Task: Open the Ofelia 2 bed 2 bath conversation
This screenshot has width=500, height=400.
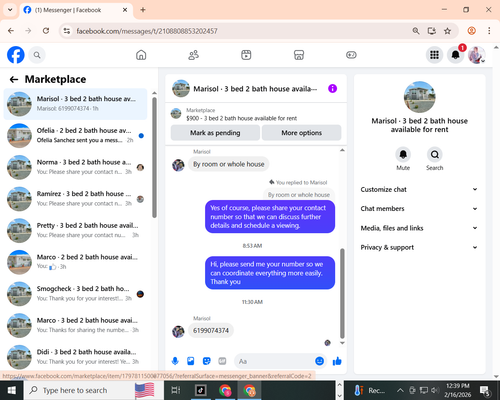Action: 75,135
